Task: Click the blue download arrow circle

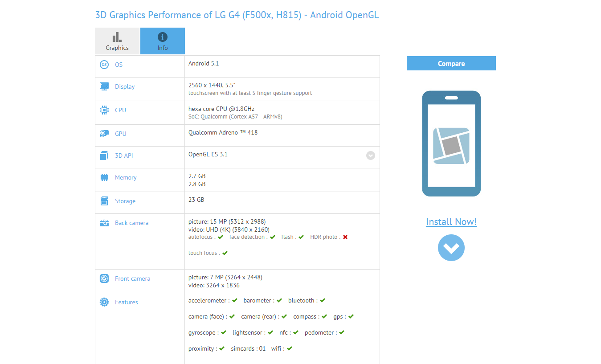Action: click(451, 248)
